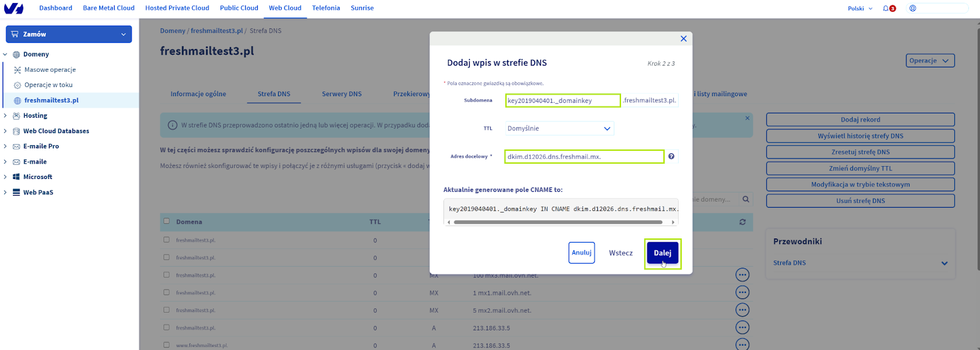The image size is (980, 350).
Task: Click the globe icon next to sidebar Domeny
Action: click(17, 55)
